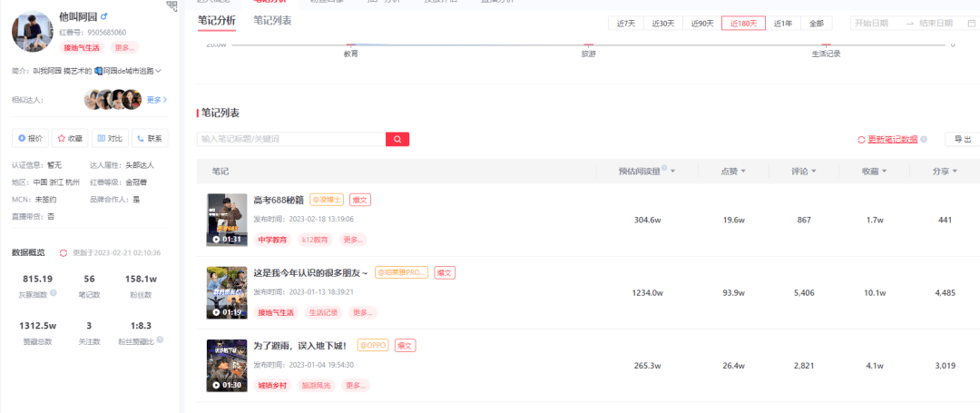
Task: Switch time range to 全部
Action: [816, 24]
